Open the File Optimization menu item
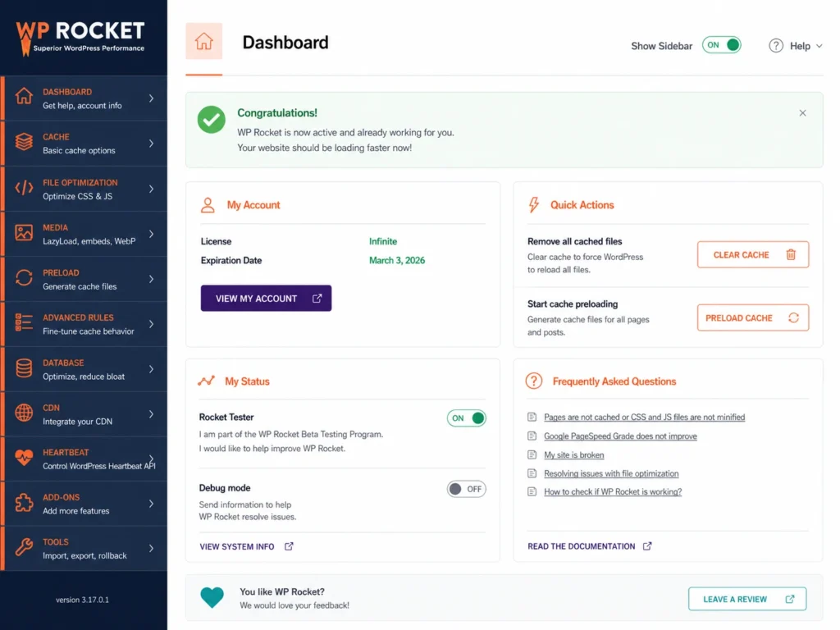This screenshot has width=840, height=630. (84, 189)
